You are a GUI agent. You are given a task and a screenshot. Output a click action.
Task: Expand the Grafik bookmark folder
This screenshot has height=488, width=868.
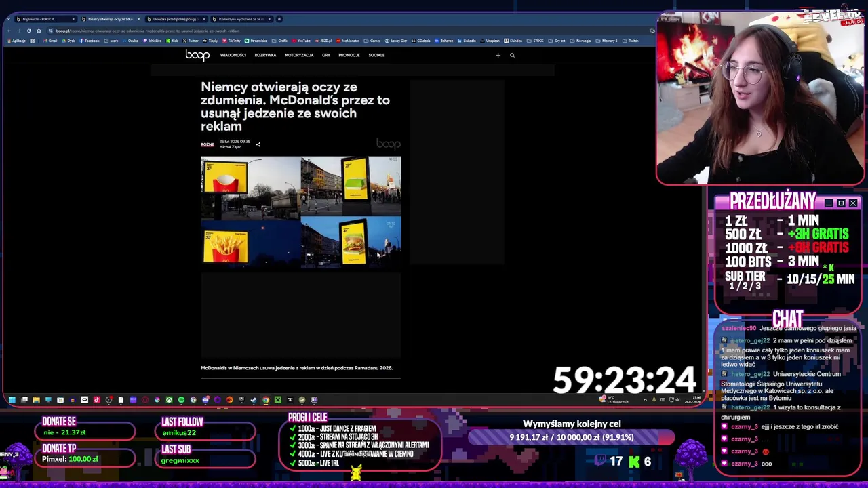coord(279,41)
